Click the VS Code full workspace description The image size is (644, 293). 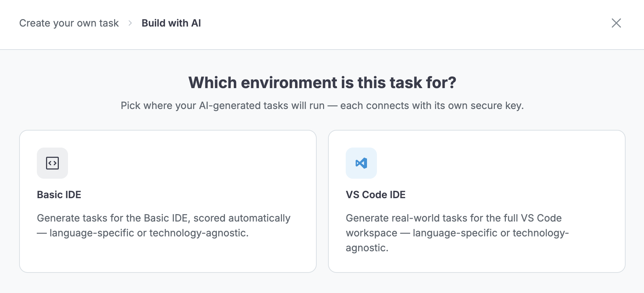[x=457, y=233]
